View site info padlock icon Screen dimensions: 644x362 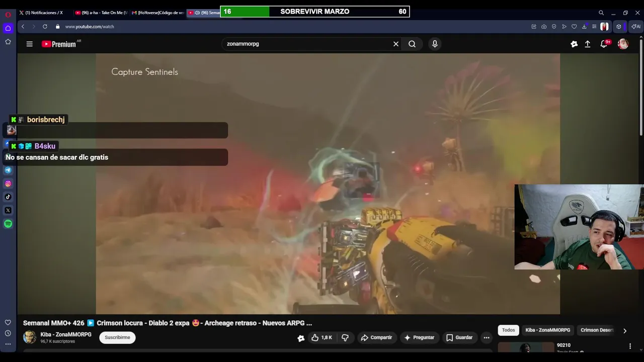[57, 27]
